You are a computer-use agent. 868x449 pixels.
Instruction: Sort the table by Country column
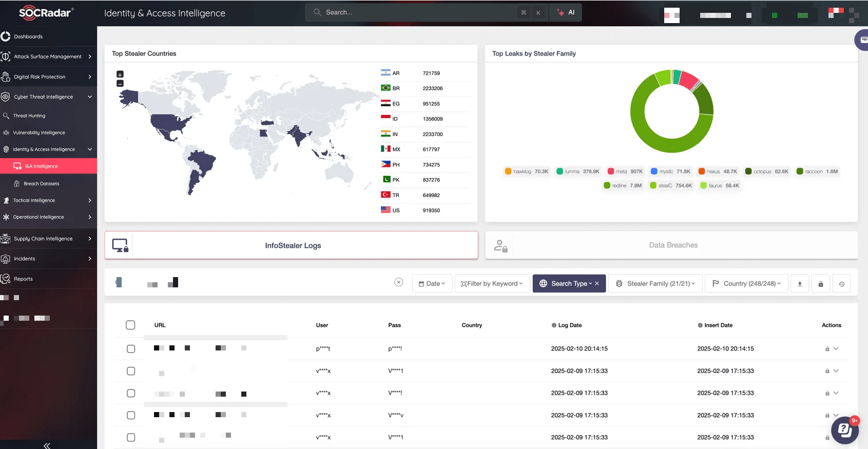[x=472, y=325]
